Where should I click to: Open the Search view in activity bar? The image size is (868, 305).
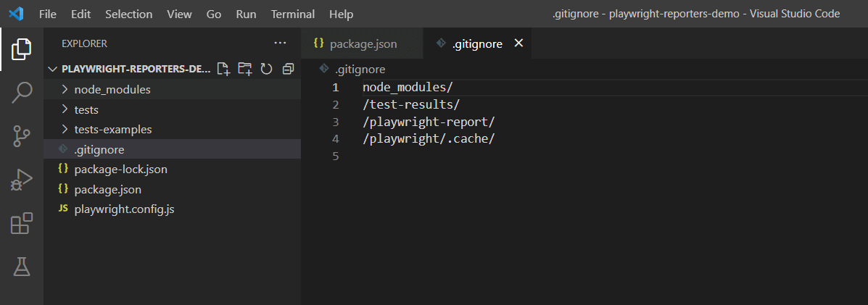coord(22,92)
